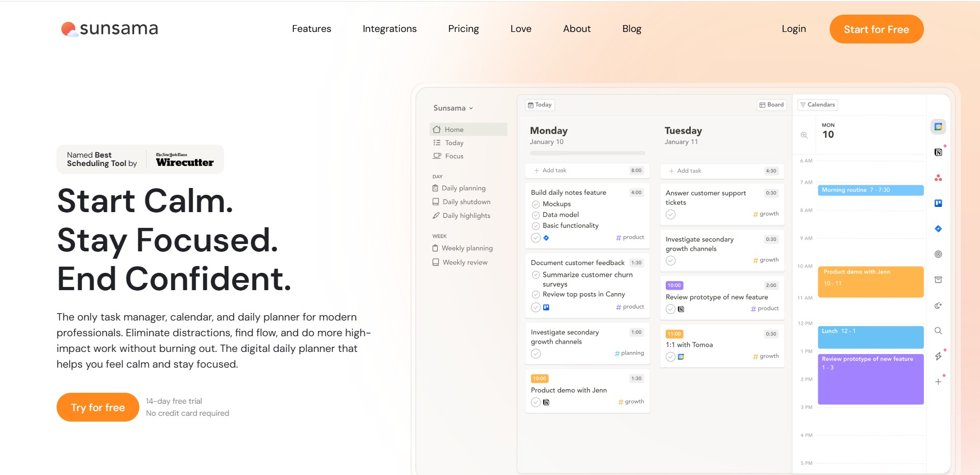Click the Monday progress bar
Image resolution: width=980 pixels, height=475 pixels.
(x=587, y=153)
